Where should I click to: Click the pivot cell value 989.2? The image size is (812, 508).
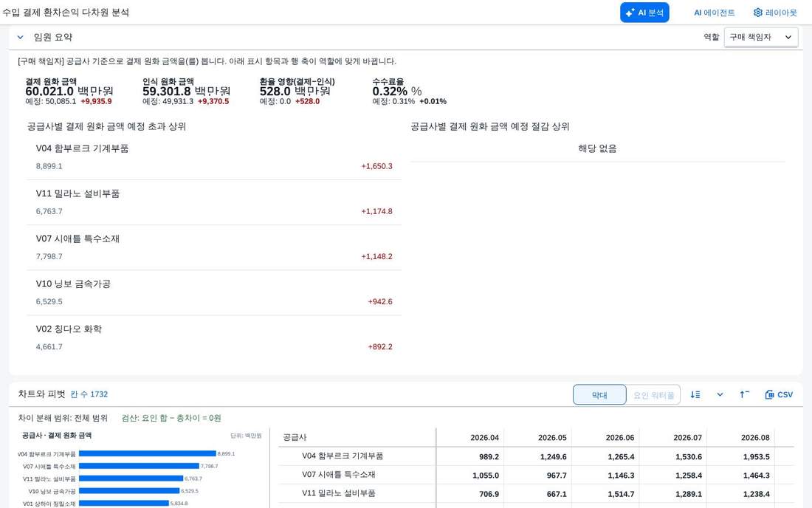click(x=489, y=457)
